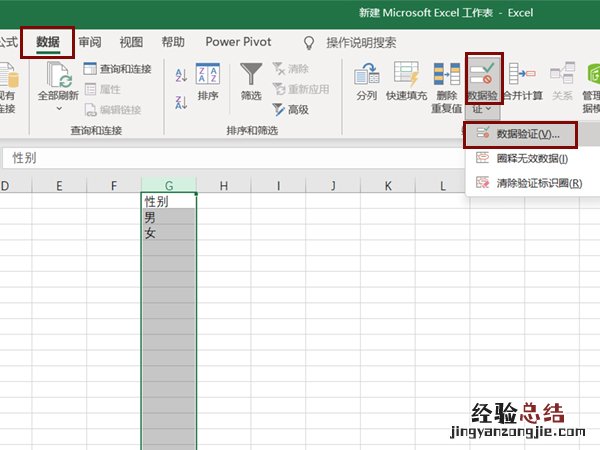600x450 pixels.
Task: Click the Text to Columns (分列) icon
Action: [x=367, y=75]
